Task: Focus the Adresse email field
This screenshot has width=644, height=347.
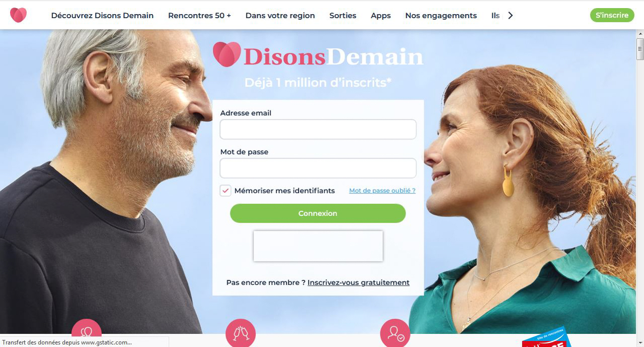Action: [x=318, y=129]
